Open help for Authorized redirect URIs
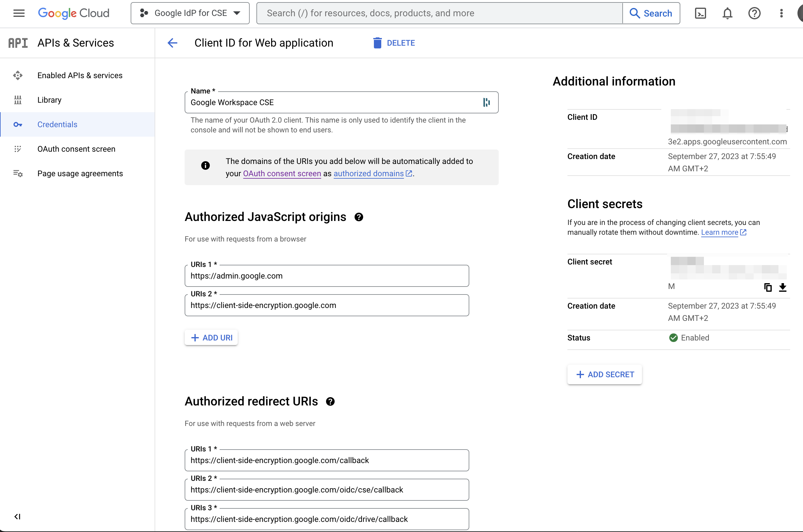 coord(330,401)
